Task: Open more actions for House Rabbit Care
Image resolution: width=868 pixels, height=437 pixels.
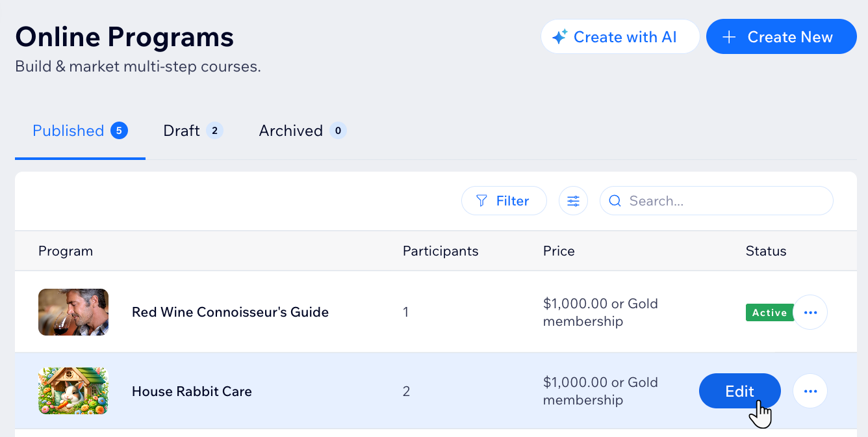Action: (810, 391)
